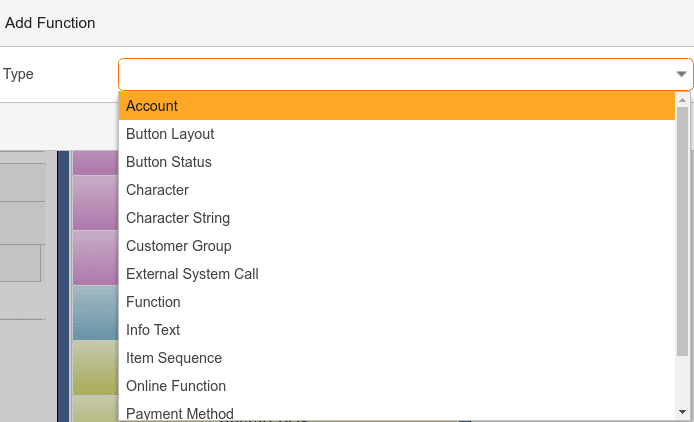Click the top purple function button
Viewport: 694px width, 422px height.
point(96,163)
